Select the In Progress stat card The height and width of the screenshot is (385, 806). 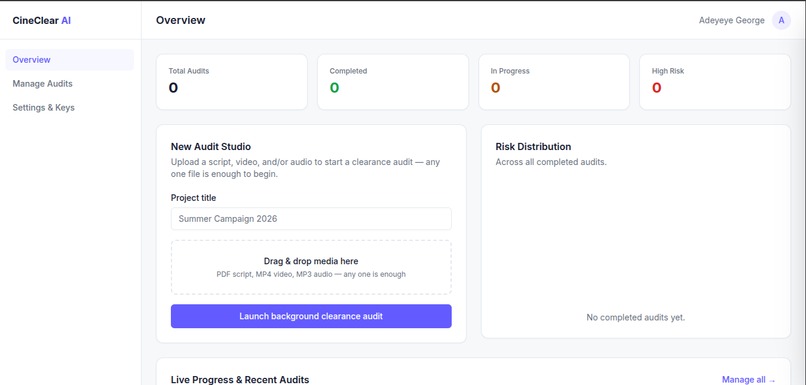point(554,82)
